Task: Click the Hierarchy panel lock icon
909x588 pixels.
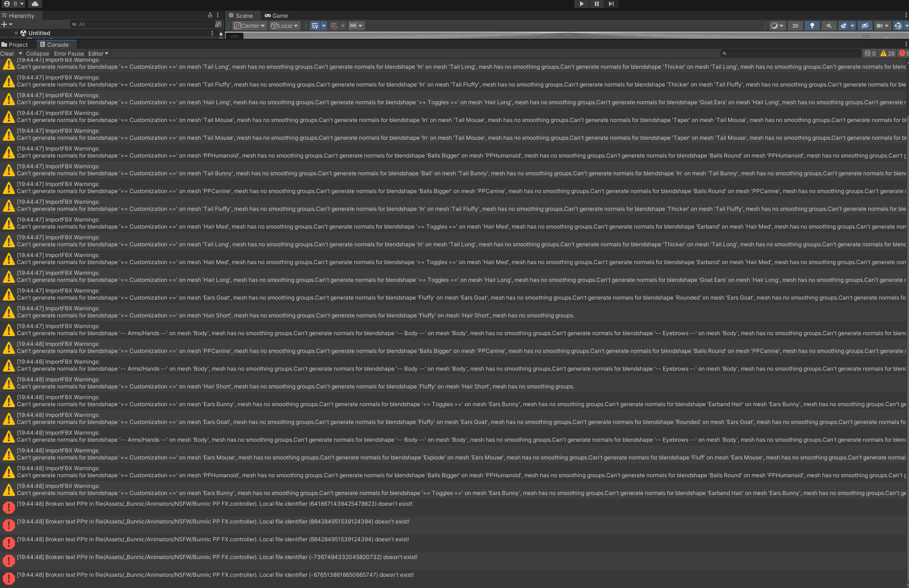Action: (210, 15)
